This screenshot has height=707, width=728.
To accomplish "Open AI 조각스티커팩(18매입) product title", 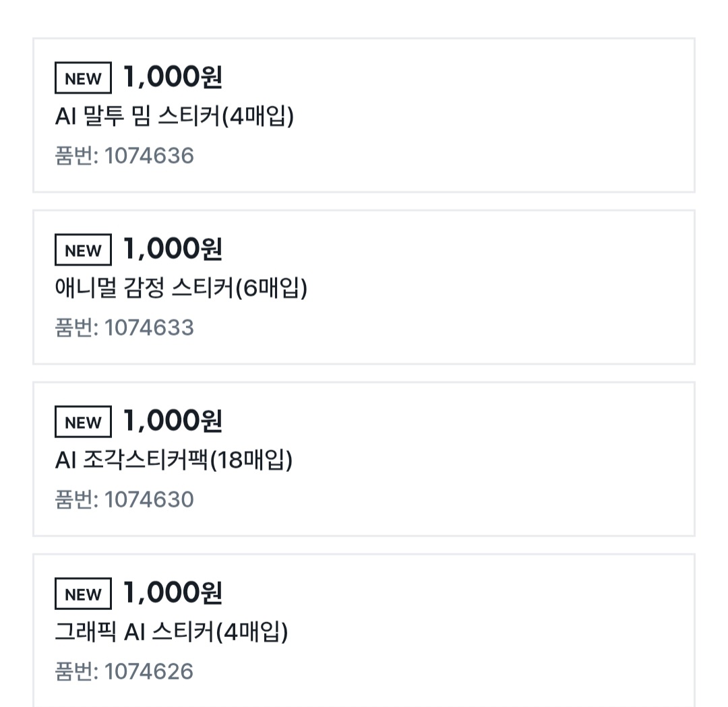I will coord(173,460).
